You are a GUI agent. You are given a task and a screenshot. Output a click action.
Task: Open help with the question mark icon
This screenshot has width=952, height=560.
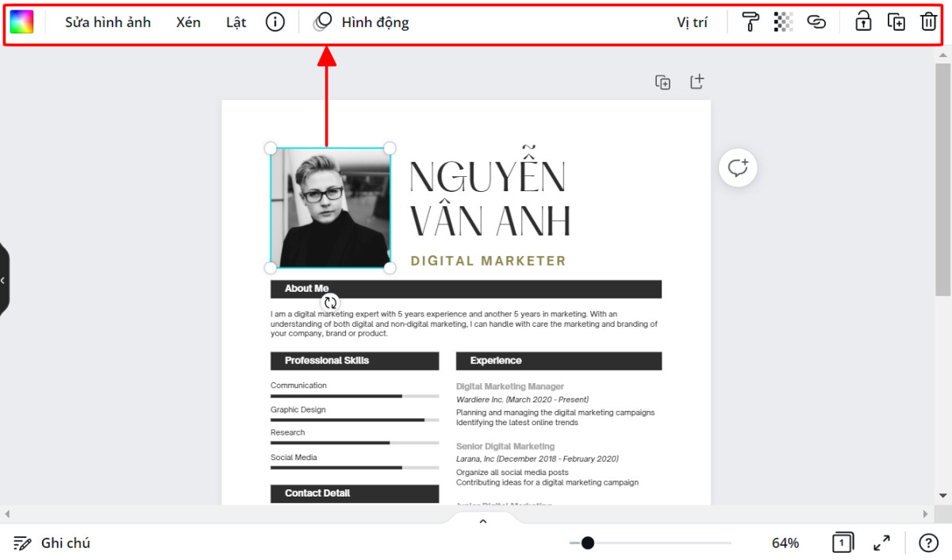click(x=928, y=543)
